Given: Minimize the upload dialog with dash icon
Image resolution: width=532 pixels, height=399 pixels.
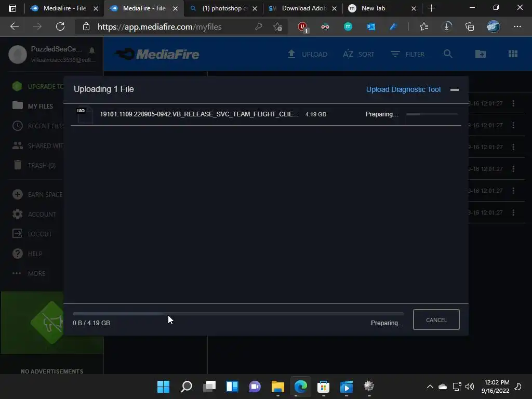Looking at the screenshot, I should [x=454, y=89].
